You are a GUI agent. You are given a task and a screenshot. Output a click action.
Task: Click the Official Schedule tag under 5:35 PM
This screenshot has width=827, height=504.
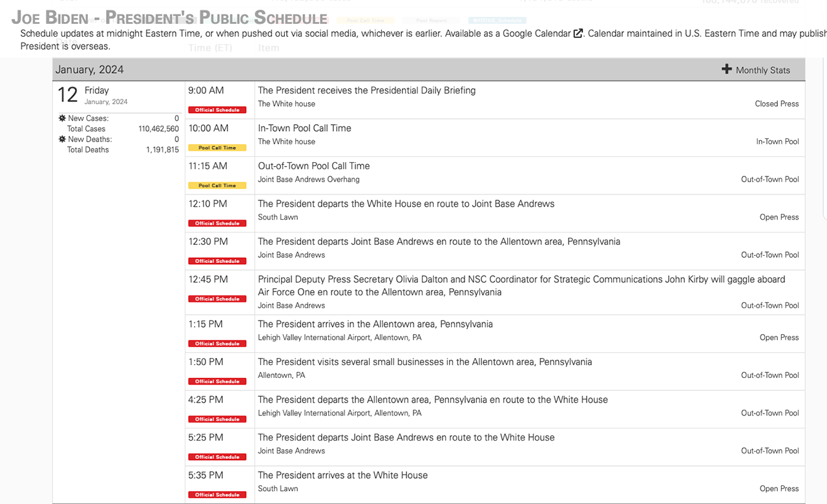pos(217,495)
